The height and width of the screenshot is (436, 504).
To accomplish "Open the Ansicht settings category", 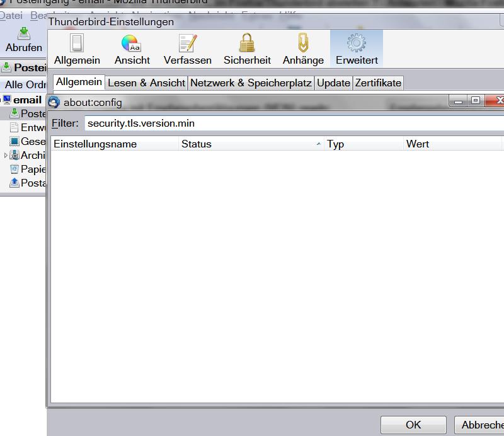I will point(132,49).
